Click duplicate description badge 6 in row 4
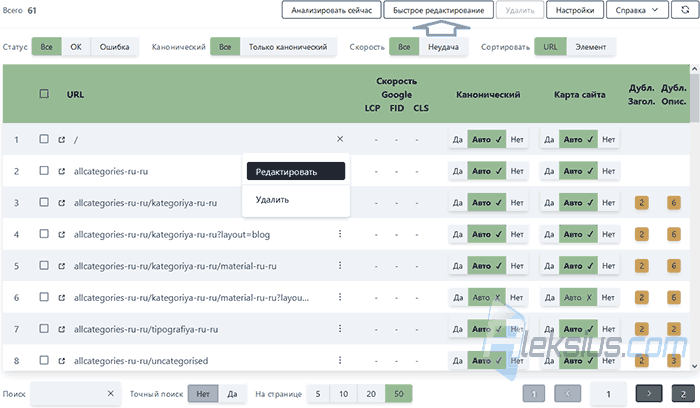 [674, 234]
